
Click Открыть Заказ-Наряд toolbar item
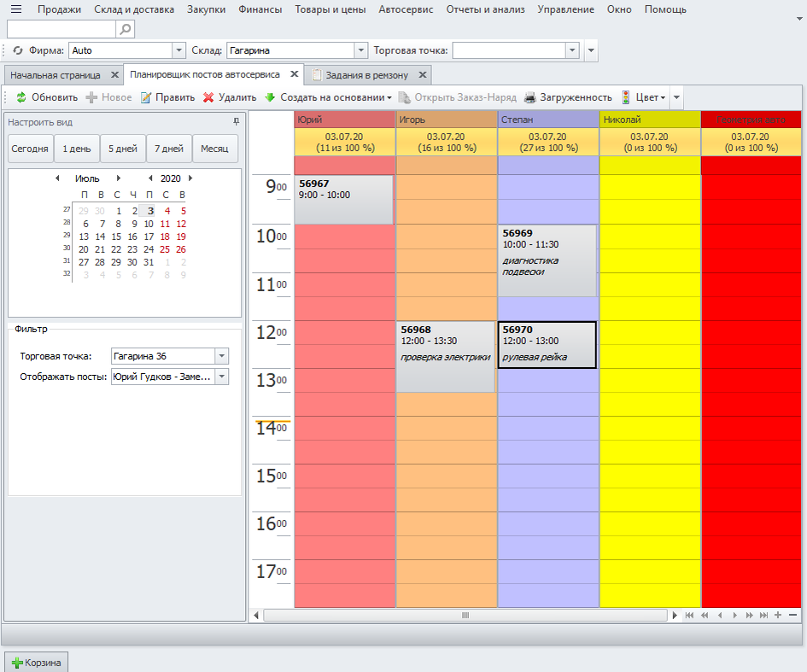[x=458, y=97]
